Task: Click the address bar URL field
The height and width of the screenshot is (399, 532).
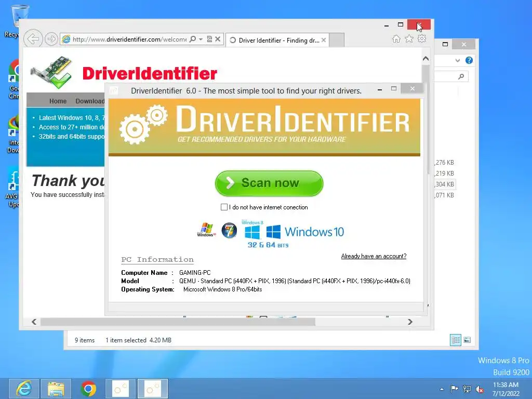Action: point(129,39)
